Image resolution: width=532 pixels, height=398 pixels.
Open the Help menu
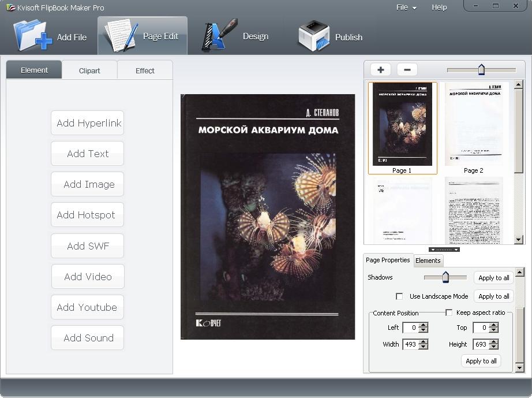click(x=439, y=8)
